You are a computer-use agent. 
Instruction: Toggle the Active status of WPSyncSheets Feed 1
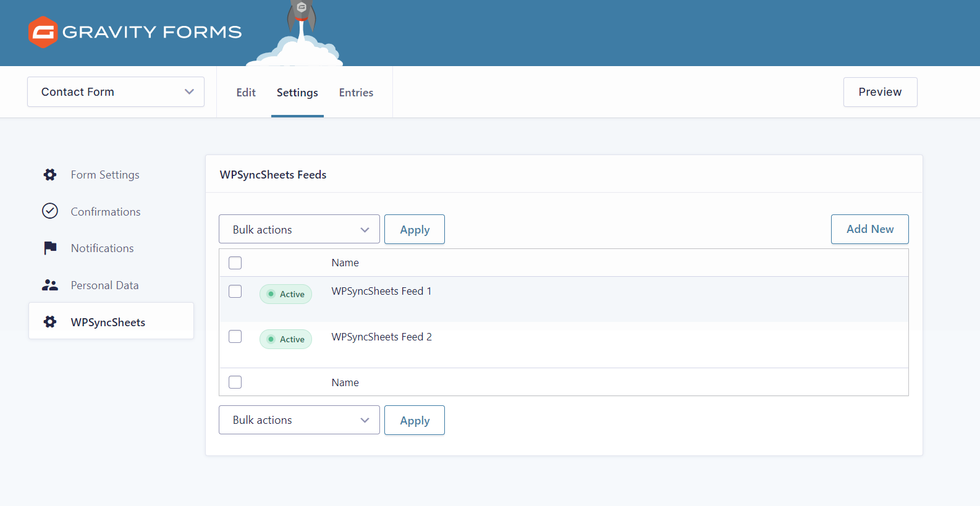285,294
